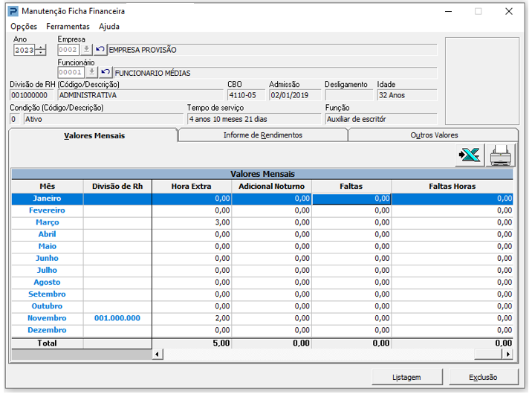
Task: Select the Hora Extra cell for Março
Action: (x=192, y=222)
